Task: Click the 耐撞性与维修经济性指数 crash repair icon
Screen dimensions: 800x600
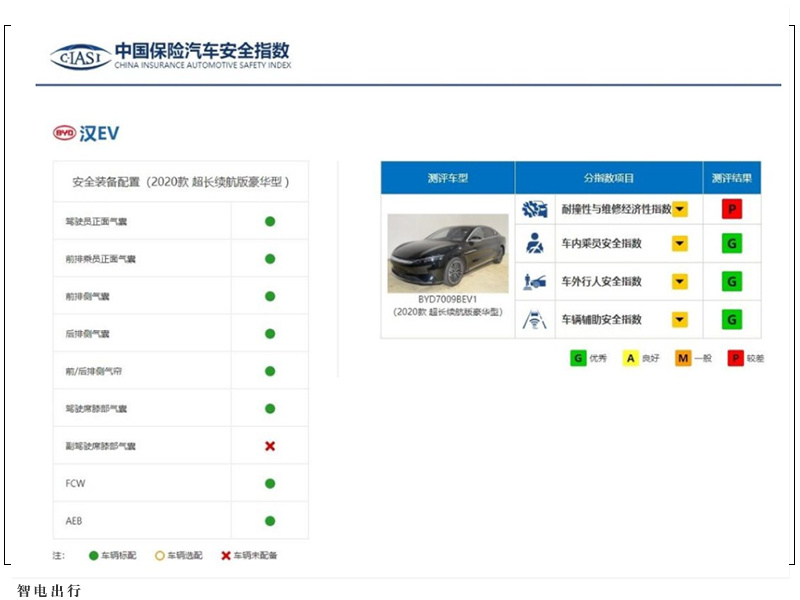Action: point(535,209)
